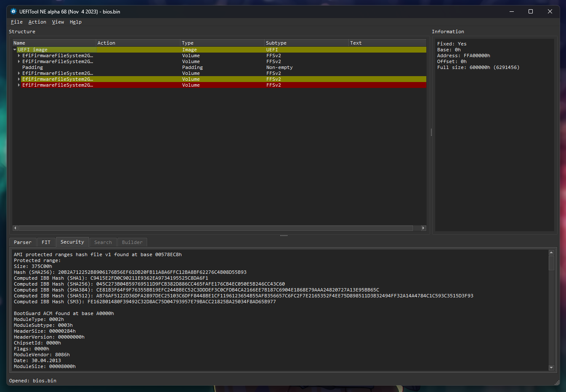Screen dimensions: 566x392
Task: Open the Action menu
Action: (37, 22)
